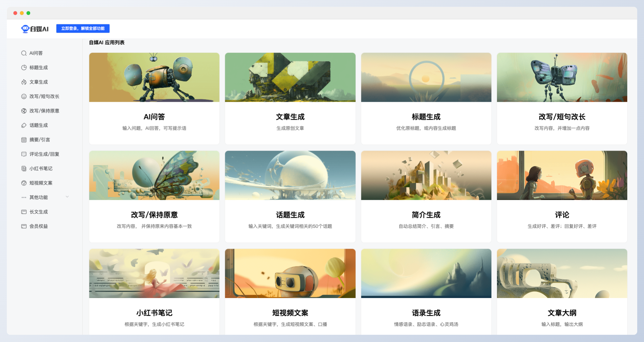Select the globe icon for 改写/保持原意
The width and height of the screenshot is (644, 342).
pyautogui.click(x=23, y=111)
